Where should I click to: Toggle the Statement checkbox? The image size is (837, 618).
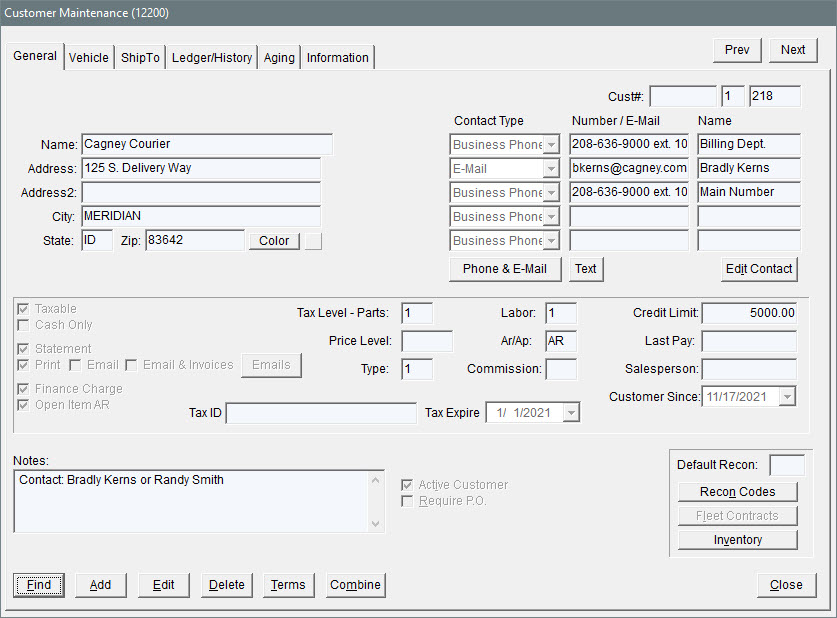[23, 349]
